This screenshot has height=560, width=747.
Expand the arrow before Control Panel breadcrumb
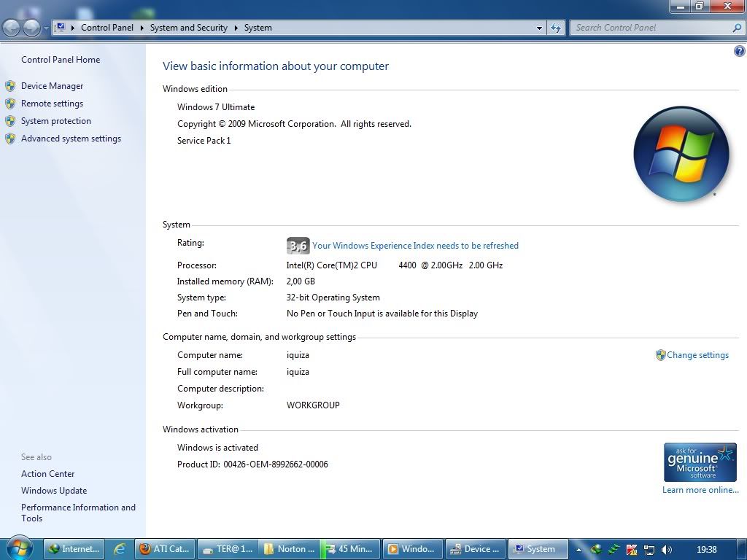(x=73, y=28)
